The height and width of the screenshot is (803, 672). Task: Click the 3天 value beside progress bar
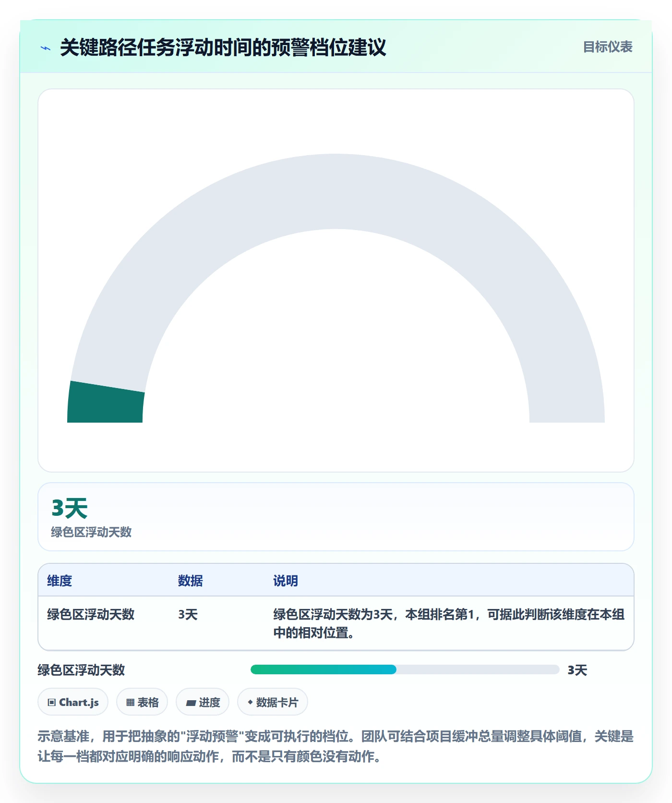click(x=577, y=670)
